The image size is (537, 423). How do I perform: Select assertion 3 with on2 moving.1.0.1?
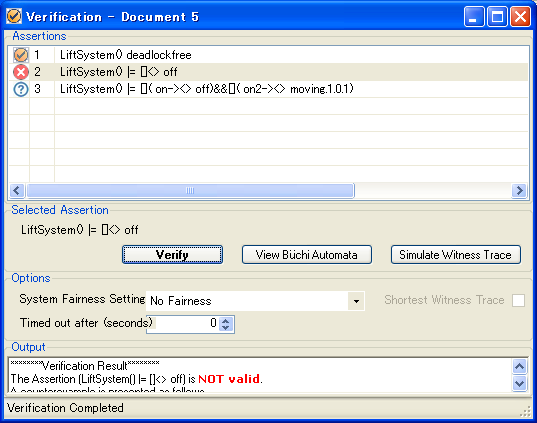[268, 89]
